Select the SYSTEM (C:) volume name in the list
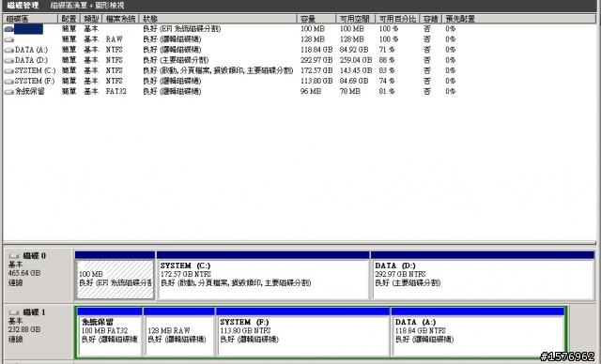The height and width of the screenshot is (364, 601). (35, 70)
